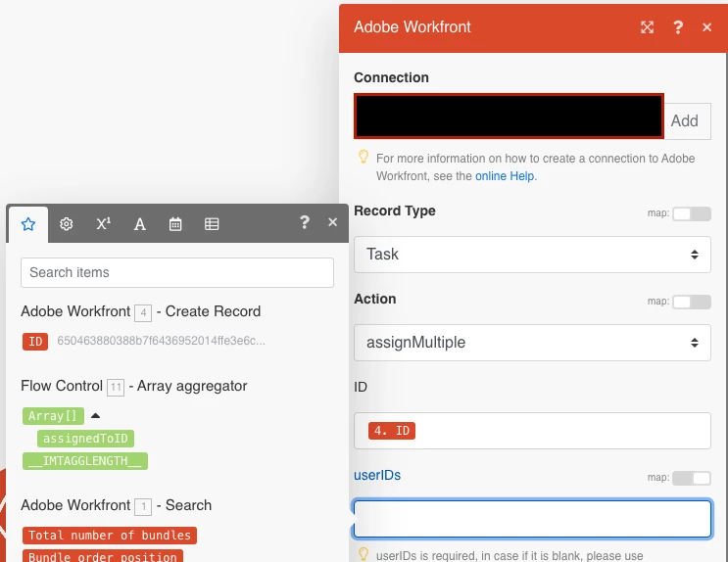Click the module number 4 badge
This screenshot has width=728, height=562.
point(143,312)
